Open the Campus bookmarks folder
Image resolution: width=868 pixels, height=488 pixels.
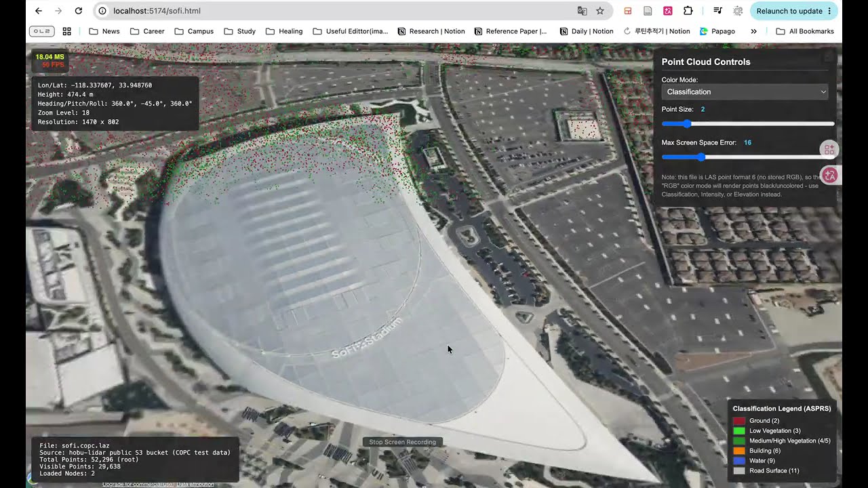[194, 31]
